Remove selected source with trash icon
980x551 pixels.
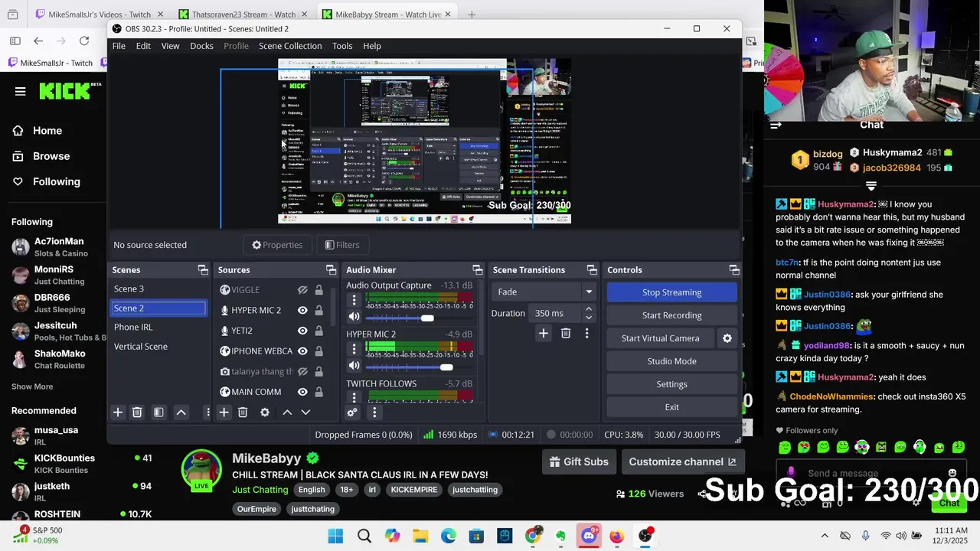(x=243, y=412)
